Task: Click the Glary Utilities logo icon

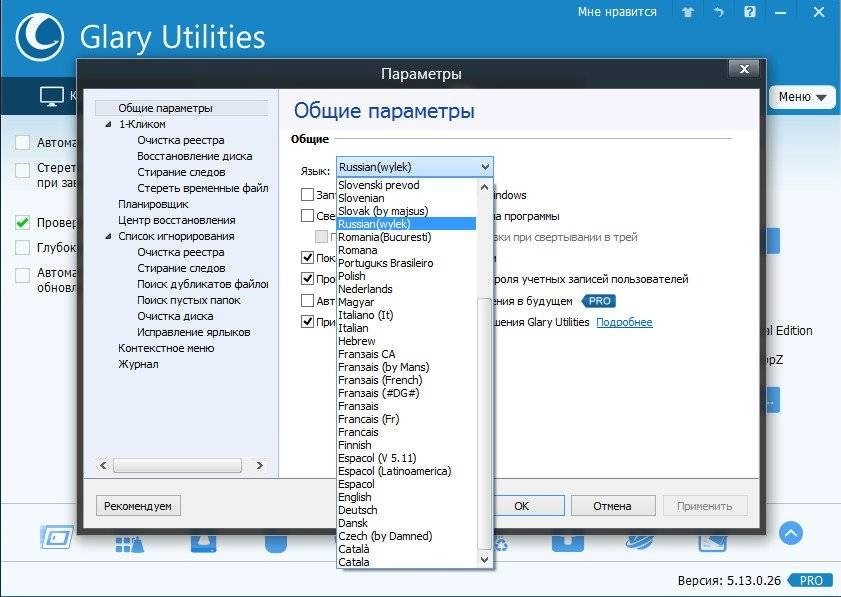Action: 40,37
